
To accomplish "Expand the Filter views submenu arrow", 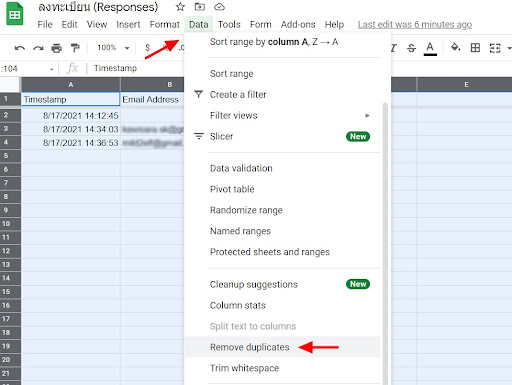I will coord(367,115).
